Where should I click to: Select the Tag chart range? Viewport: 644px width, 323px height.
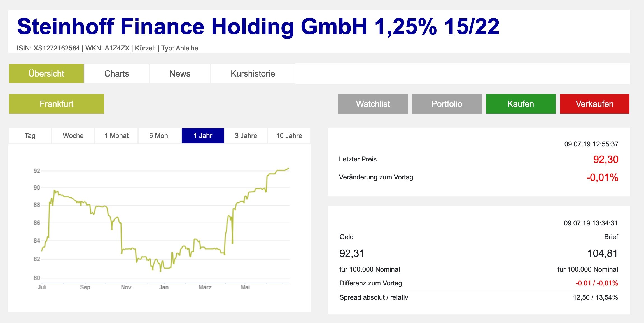tap(30, 136)
